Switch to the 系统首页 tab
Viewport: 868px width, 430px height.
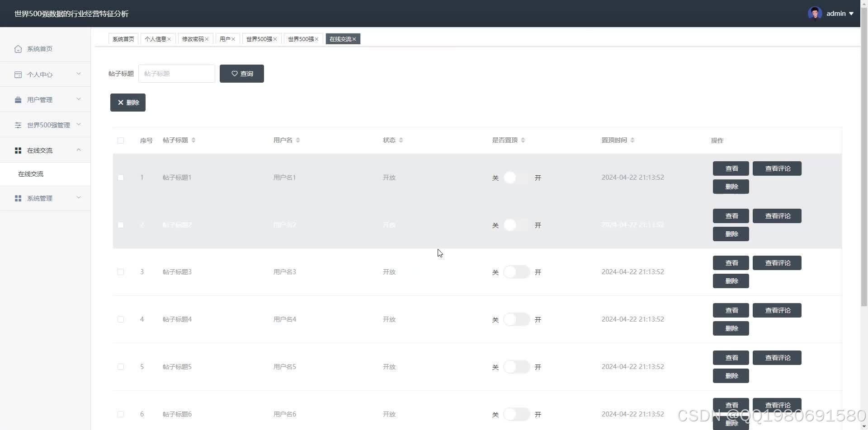123,39
